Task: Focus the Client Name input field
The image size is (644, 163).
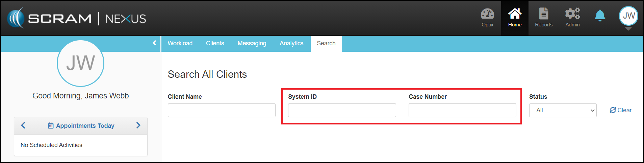Action: point(222,110)
